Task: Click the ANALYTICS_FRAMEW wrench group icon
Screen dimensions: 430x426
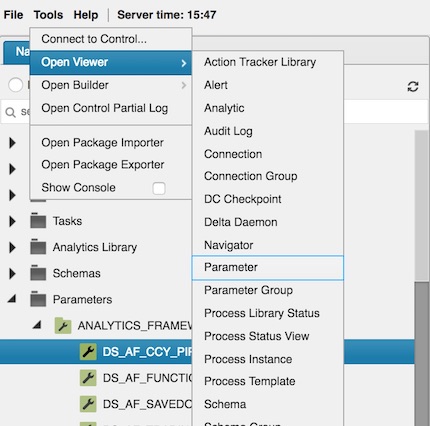Action: [63, 326]
